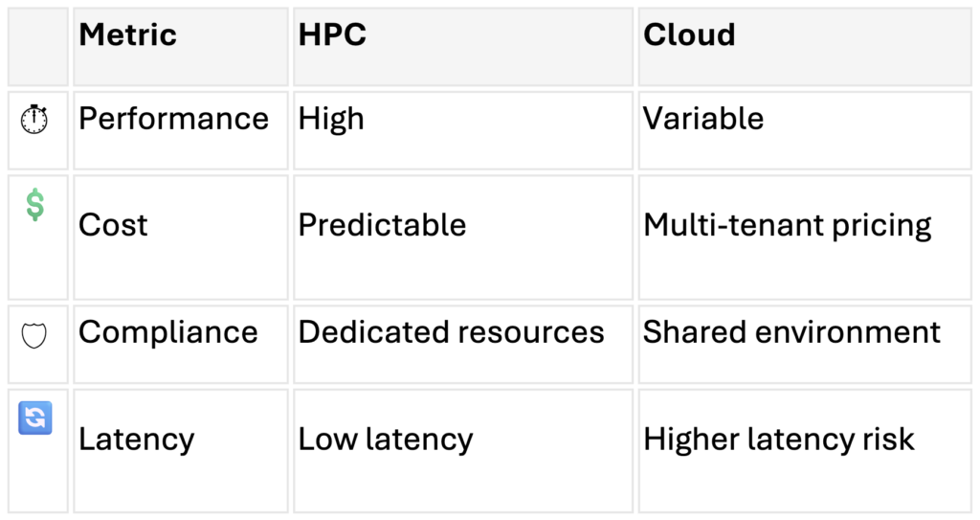Viewport: 980px width, 520px height.
Task: Select the Higher latency risk cell
Action: coord(778,440)
